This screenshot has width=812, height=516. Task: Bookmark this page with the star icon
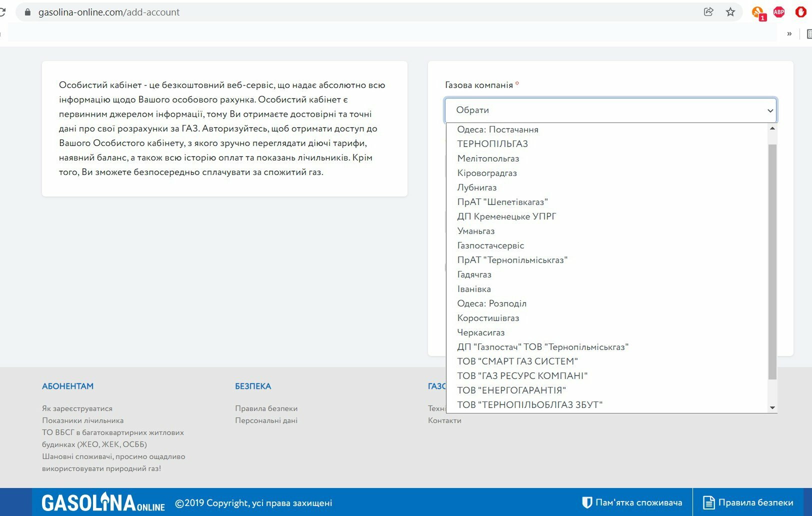tap(730, 12)
